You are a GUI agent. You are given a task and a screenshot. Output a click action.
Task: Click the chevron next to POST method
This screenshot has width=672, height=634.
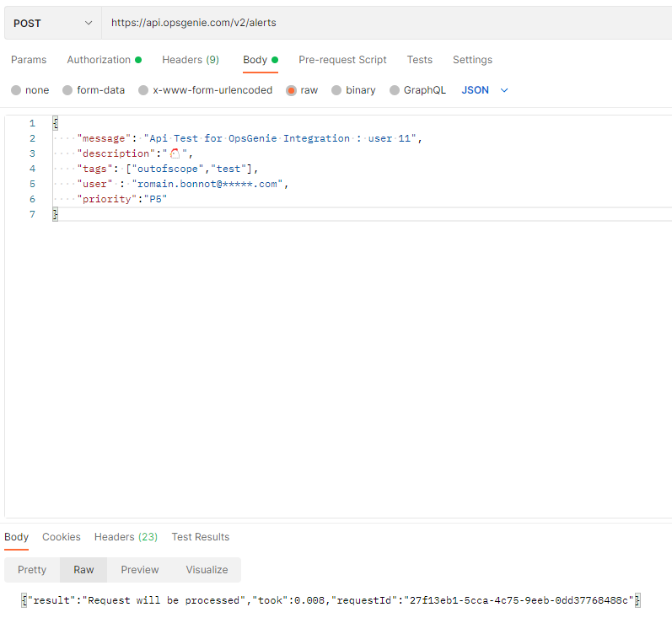click(89, 23)
